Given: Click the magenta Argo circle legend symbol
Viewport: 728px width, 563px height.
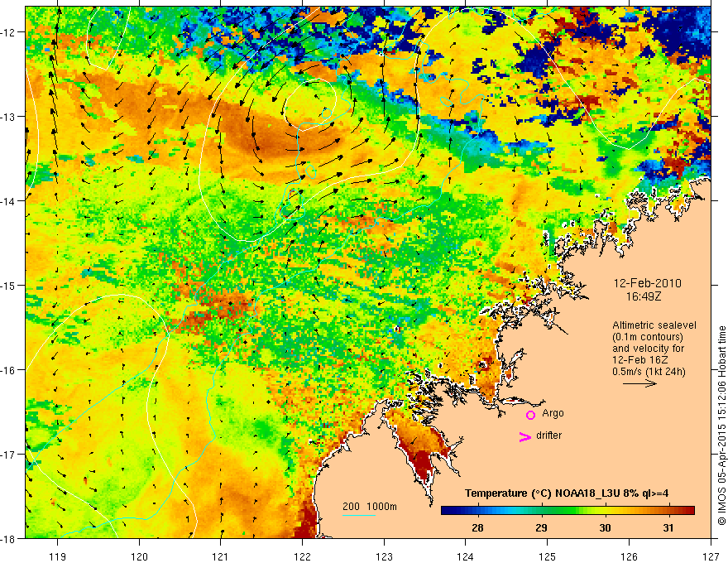Looking at the screenshot, I should [x=530, y=415].
